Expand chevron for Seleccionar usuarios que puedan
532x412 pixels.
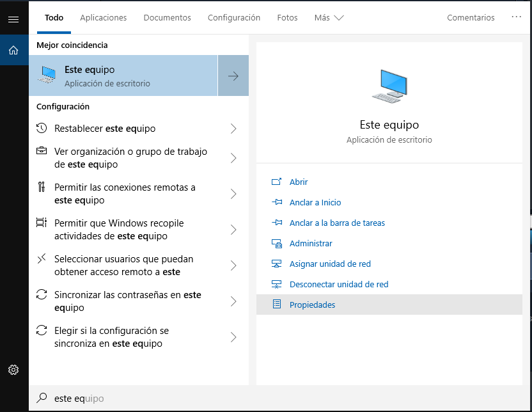click(x=233, y=265)
